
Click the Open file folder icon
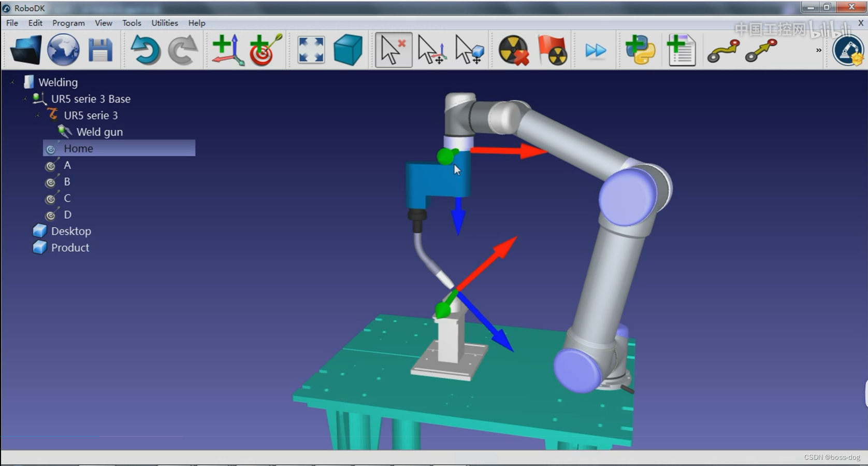[25, 50]
